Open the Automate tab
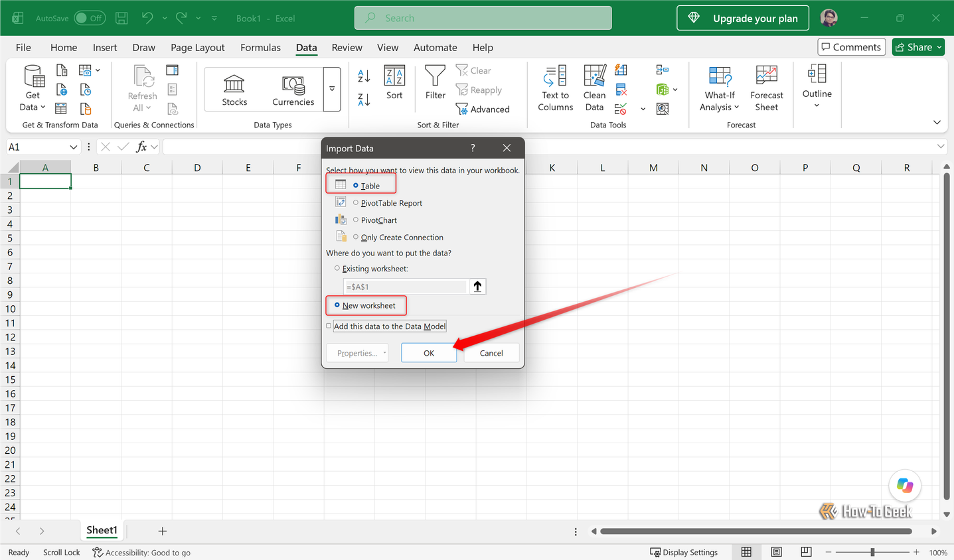The image size is (954, 560). click(436, 48)
